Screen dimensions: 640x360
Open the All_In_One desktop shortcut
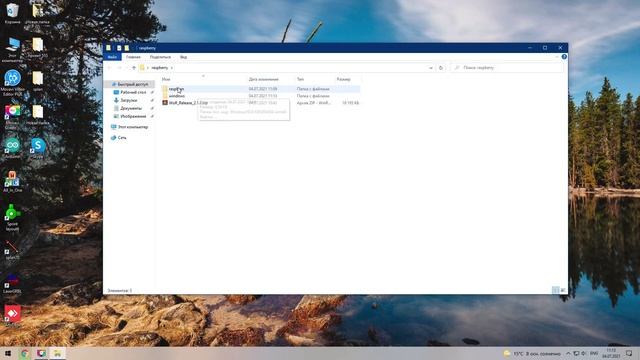12,182
